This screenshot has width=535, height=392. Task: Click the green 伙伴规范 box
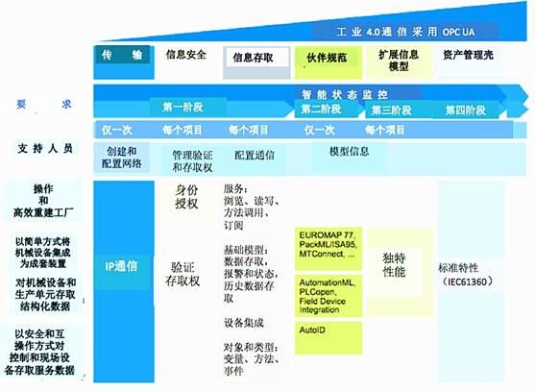pos(328,62)
